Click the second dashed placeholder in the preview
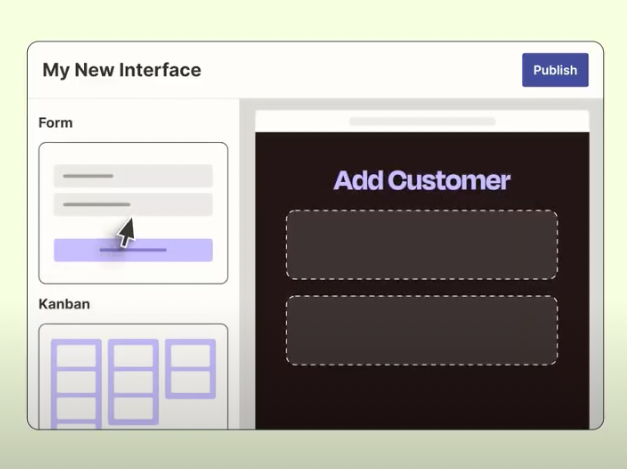The width and height of the screenshot is (627, 469). [x=422, y=330]
